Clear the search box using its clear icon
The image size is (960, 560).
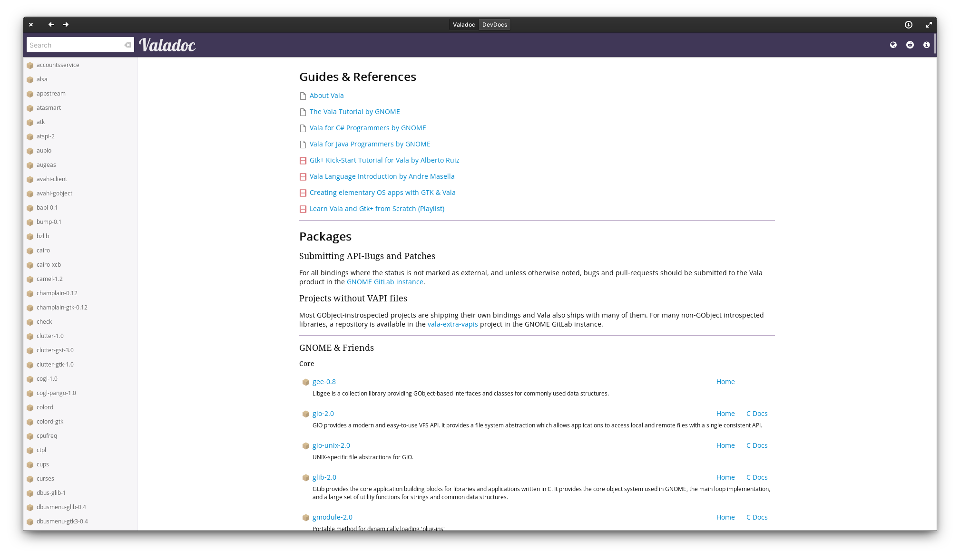127,45
